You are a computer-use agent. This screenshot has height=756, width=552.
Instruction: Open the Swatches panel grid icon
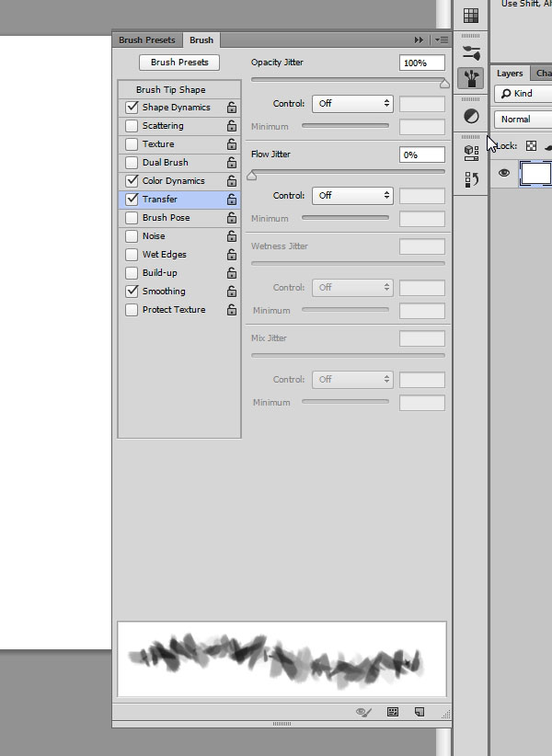pyautogui.click(x=470, y=16)
